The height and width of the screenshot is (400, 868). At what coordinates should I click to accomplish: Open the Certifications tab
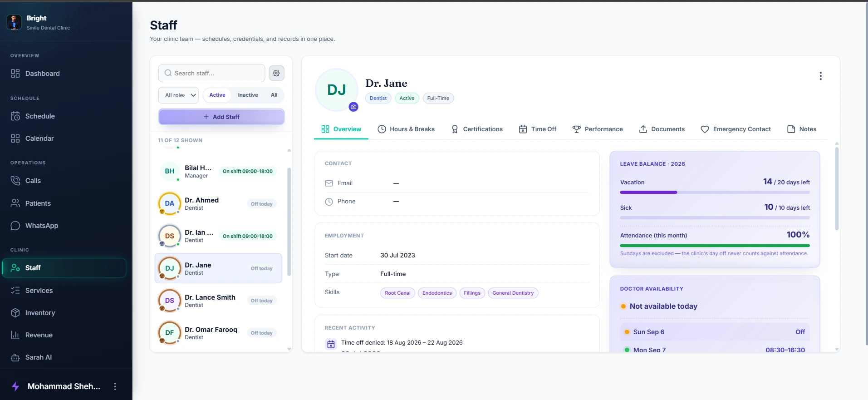[x=477, y=129]
